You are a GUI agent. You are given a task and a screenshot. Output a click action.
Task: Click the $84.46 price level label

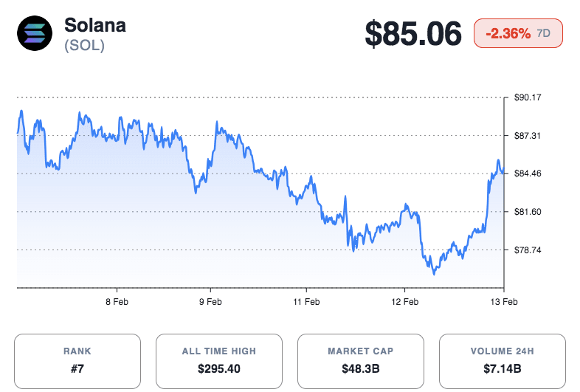(x=528, y=174)
